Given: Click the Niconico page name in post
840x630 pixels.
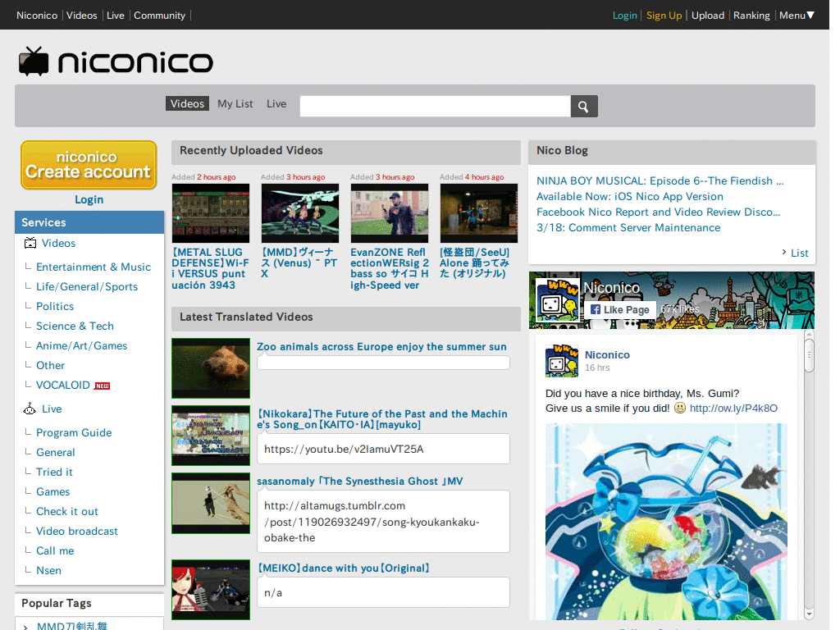Looking at the screenshot, I should pyautogui.click(x=607, y=354).
